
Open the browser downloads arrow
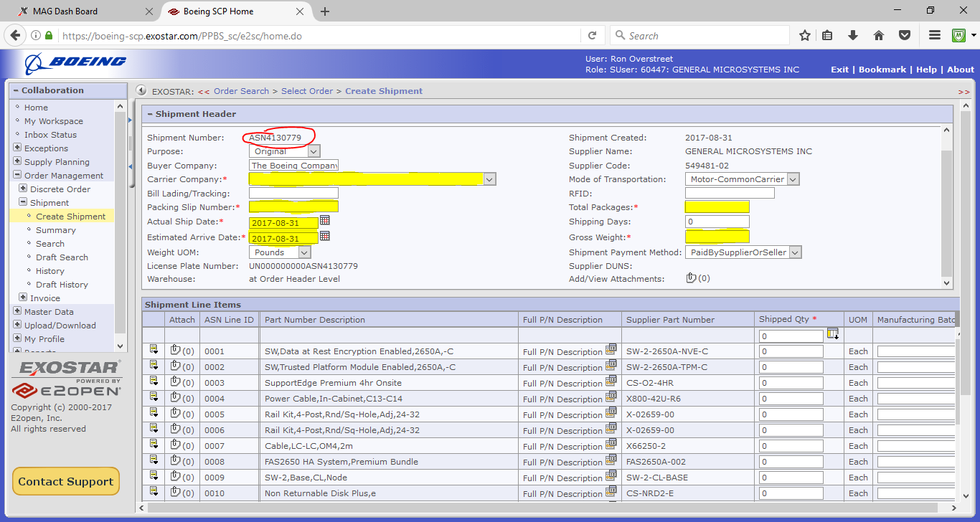[853, 36]
